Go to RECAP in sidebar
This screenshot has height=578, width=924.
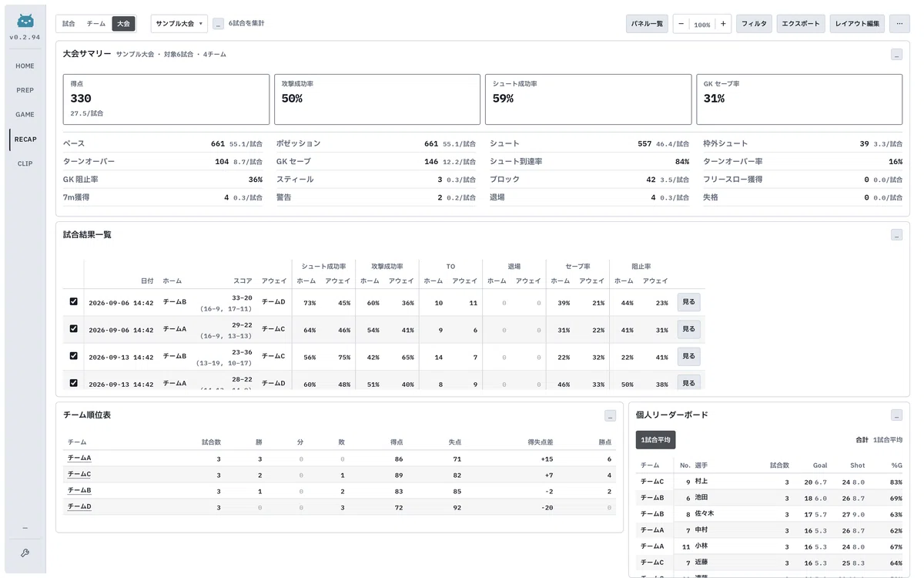click(25, 139)
